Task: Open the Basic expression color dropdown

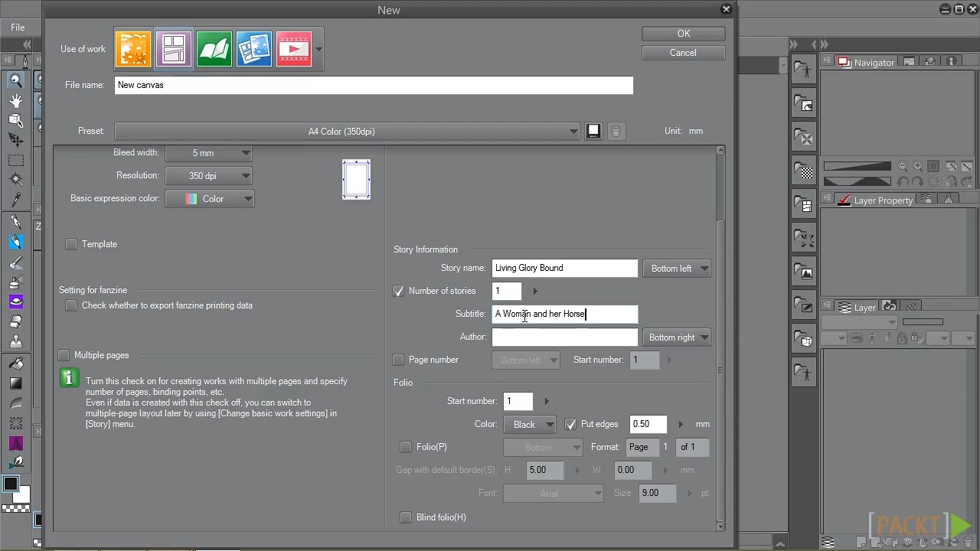Action: pyautogui.click(x=209, y=199)
